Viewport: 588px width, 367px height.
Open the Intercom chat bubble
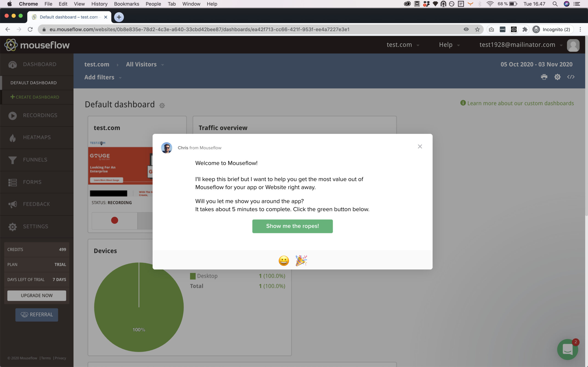click(568, 350)
